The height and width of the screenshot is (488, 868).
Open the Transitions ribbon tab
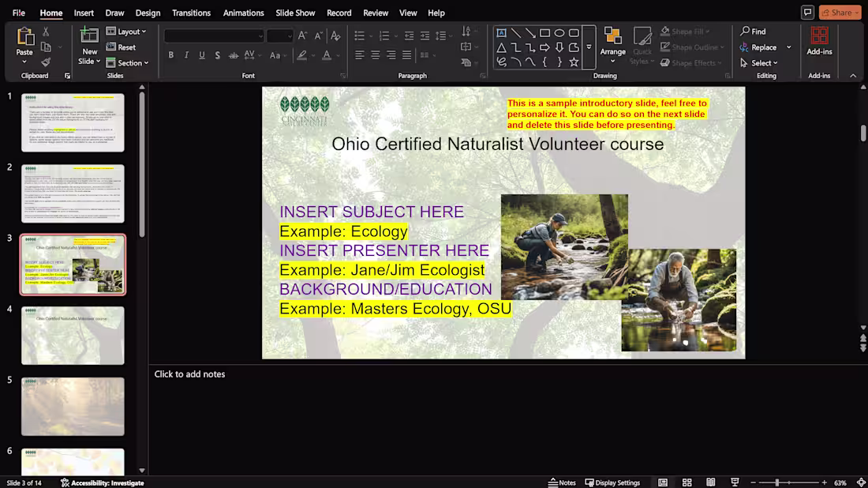tap(190, 13)
